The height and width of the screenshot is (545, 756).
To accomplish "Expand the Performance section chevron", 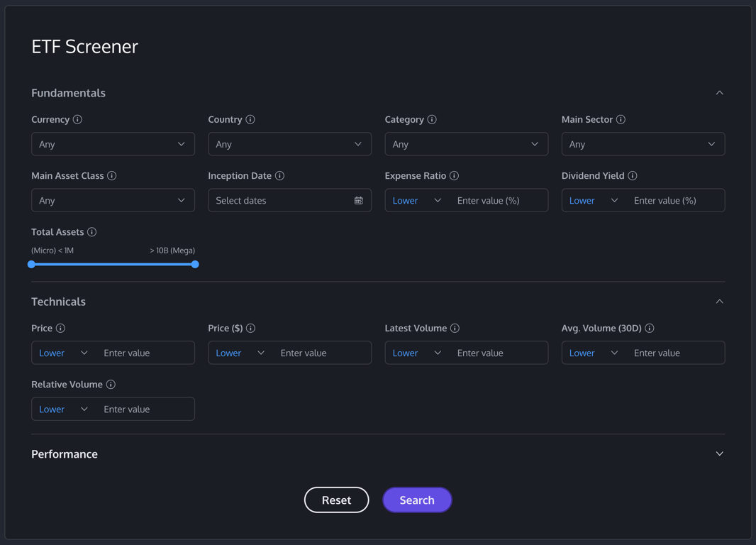I will point(719,454).
